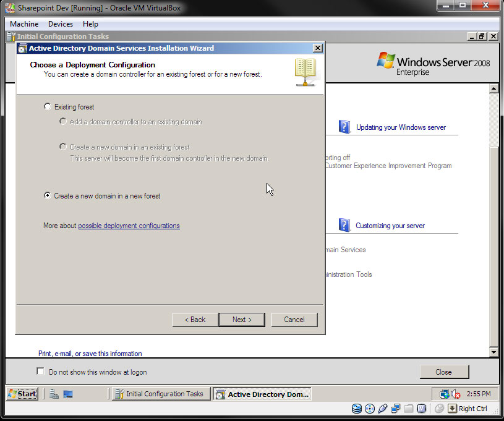Open possible deployment configurations link
This screenshot has width=504, height=421.
tap(129, 226)
